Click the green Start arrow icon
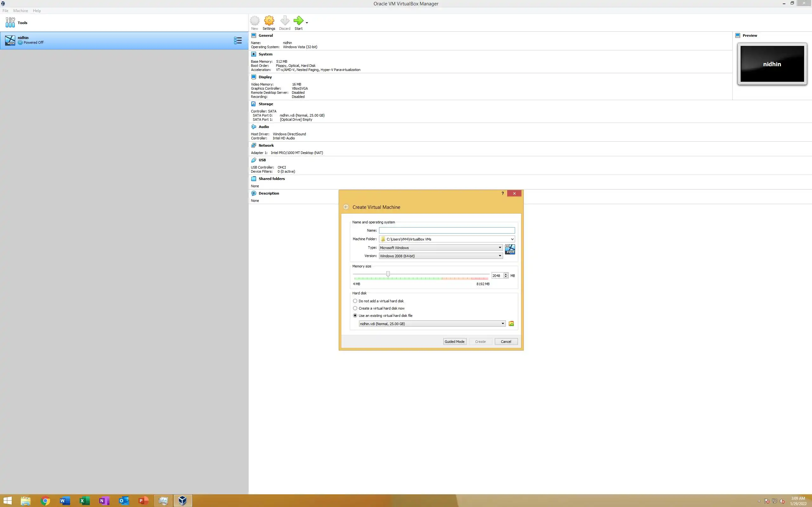The width and height of the screenshot is (812, 507). (x=298, y=21)
